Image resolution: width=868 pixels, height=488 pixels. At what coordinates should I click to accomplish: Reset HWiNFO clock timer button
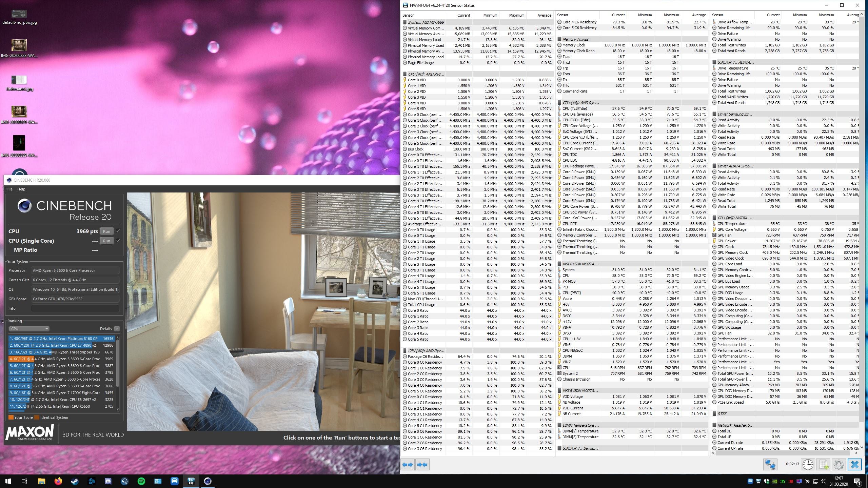pos(808,464)
